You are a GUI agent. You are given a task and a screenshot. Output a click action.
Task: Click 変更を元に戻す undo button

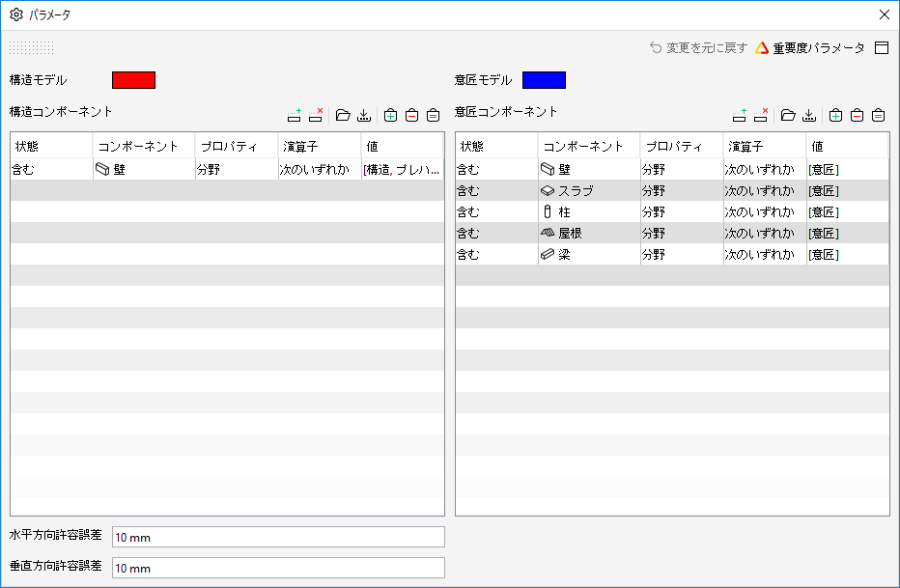click(x=698, y=47)
